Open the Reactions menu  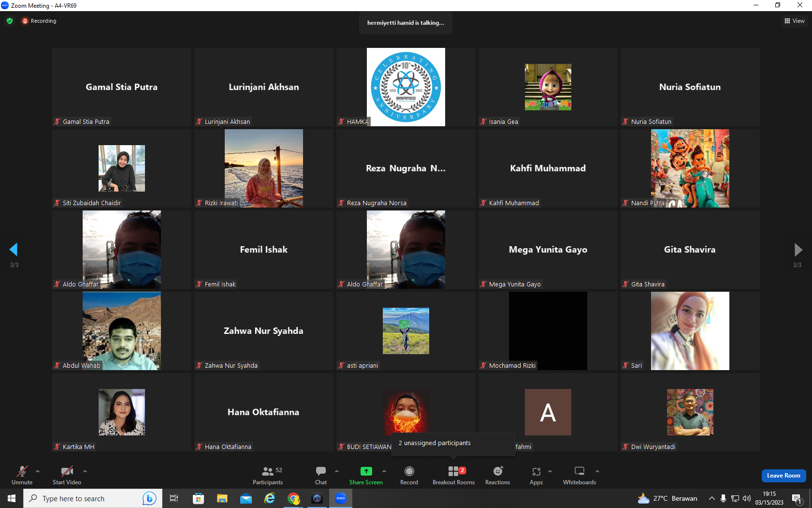(497, 476)
